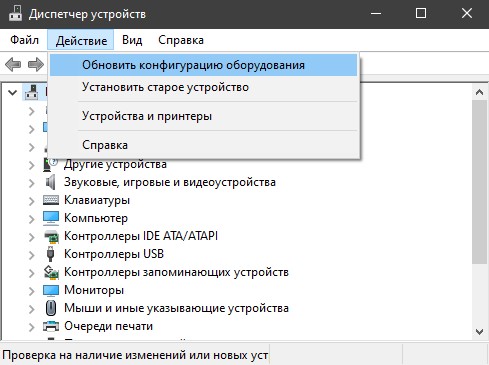This screenshot has width=489, height=365.
Task: Expand the Другие устройства category
Action: pos(31,165)
